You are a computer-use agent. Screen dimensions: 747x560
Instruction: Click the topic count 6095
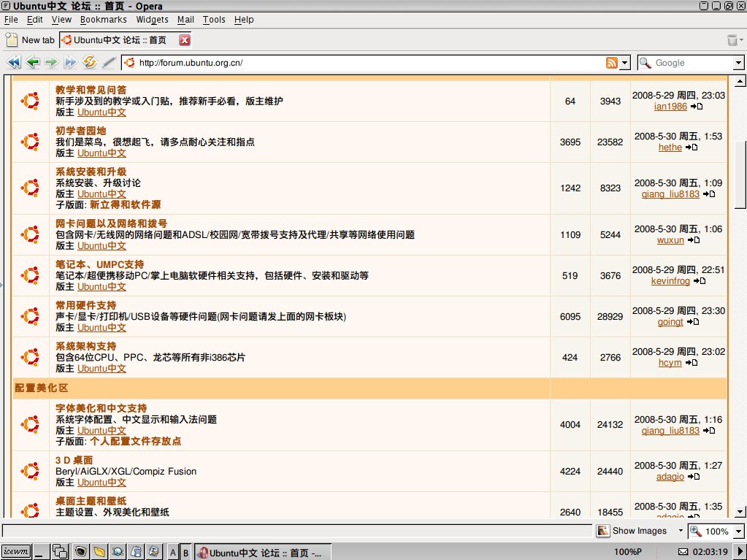click(x=570, y=317)
